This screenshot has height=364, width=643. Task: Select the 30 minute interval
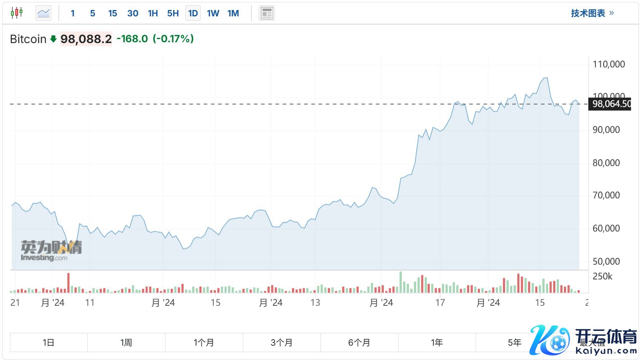coord(133,13)
